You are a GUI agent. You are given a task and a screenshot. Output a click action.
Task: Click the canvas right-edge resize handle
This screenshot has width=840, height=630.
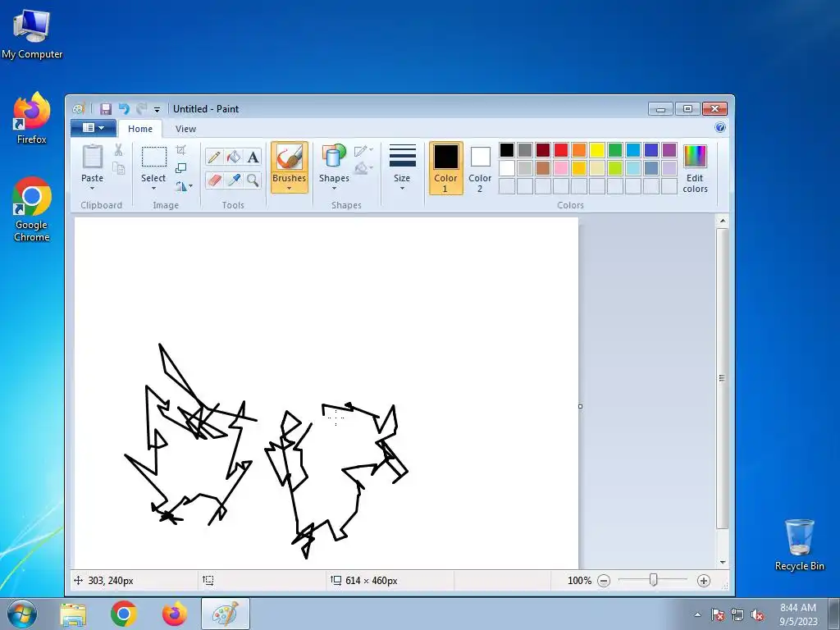580,407
